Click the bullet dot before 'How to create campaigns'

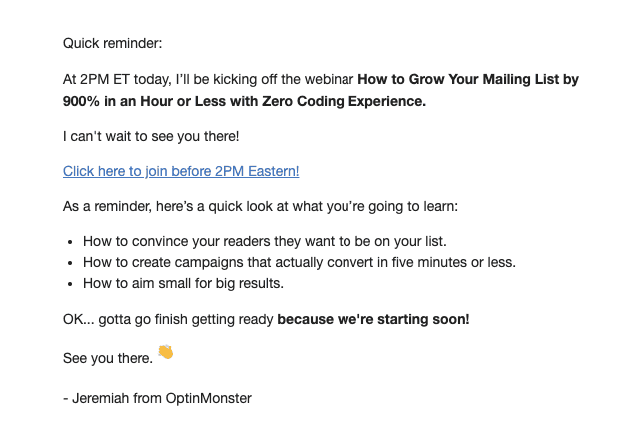click(x=69, y=263)
